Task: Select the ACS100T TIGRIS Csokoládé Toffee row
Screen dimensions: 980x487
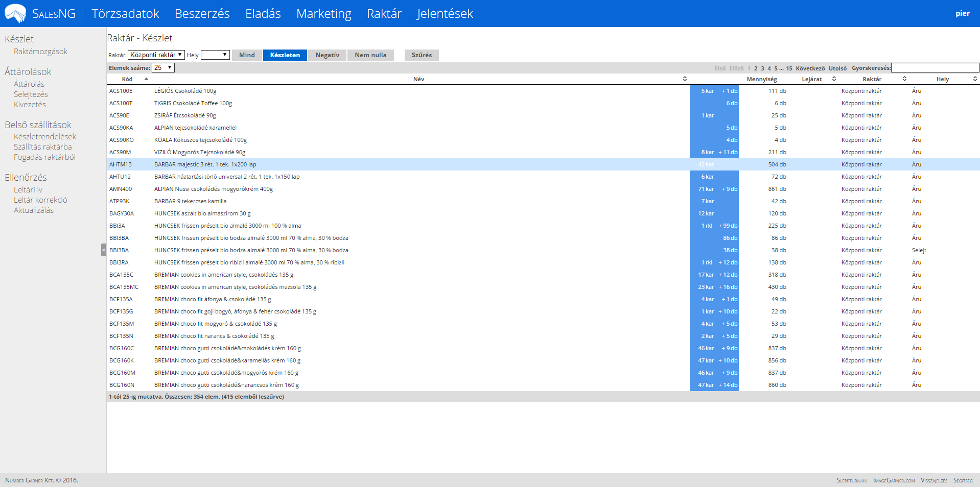Action: 543,103
